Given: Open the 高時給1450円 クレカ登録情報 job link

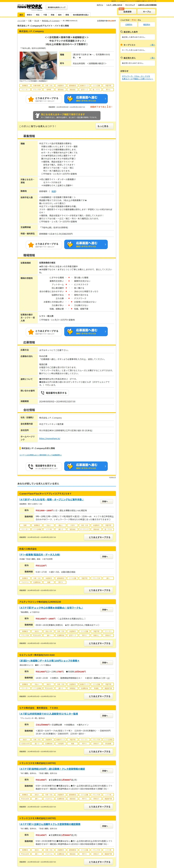Looking at the screenshot, I should 52,769.
